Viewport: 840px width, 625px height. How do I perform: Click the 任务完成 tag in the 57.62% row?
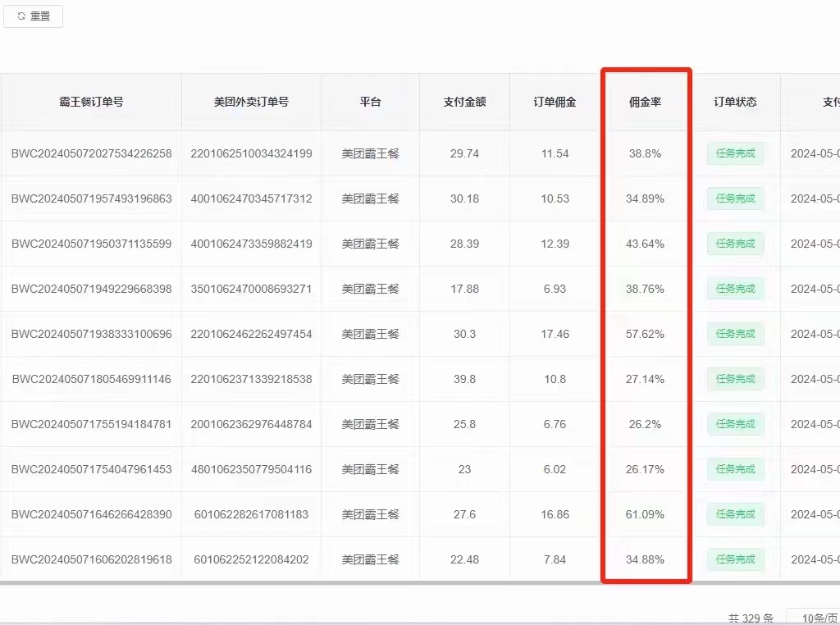(x=735, y=334)
